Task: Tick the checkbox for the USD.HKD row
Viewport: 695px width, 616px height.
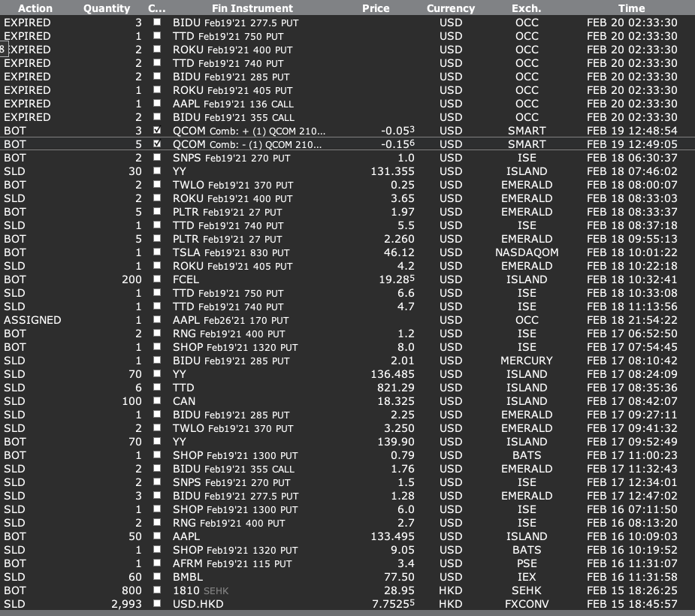Action: 157,603
